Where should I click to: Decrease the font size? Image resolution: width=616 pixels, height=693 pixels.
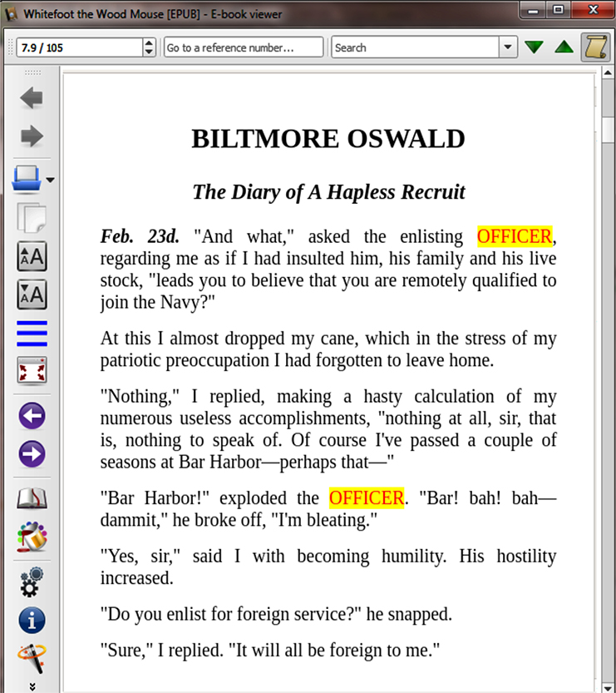32,294
